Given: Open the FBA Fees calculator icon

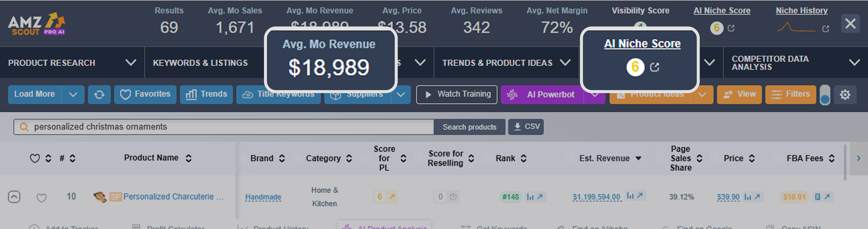Looking at the screenshot, I should coord(817,197).
